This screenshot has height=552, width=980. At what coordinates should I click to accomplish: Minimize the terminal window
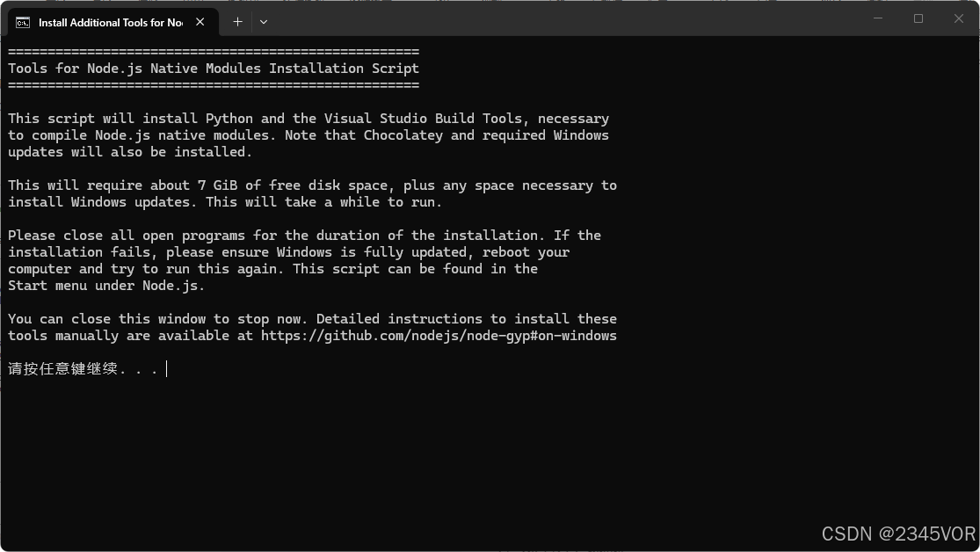[x=878, y=18]
